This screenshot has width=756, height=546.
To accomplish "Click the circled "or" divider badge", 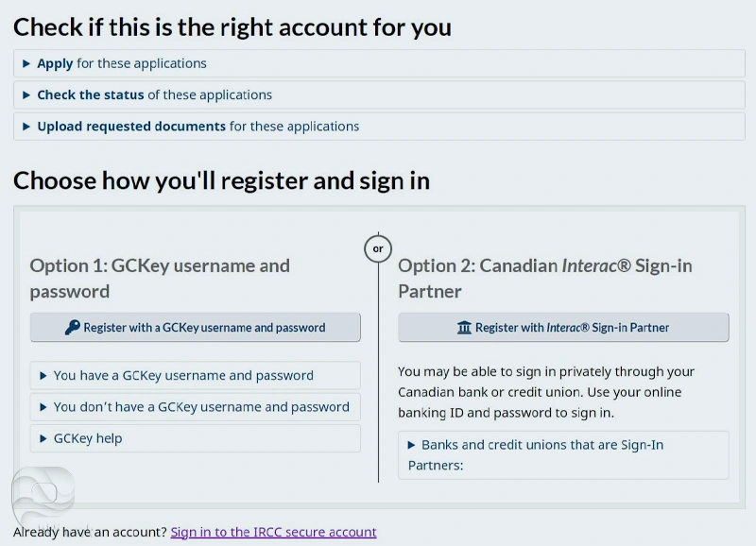I will tap(378, 248).
